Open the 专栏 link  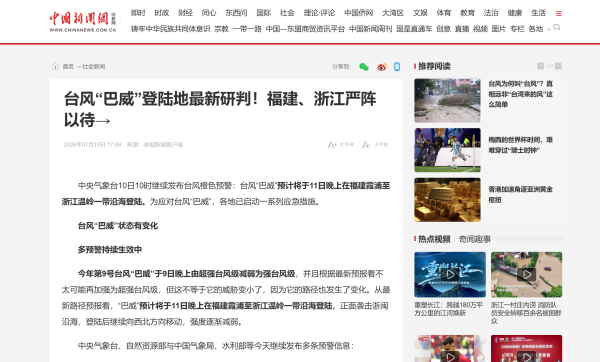click(x=517, y=29)
